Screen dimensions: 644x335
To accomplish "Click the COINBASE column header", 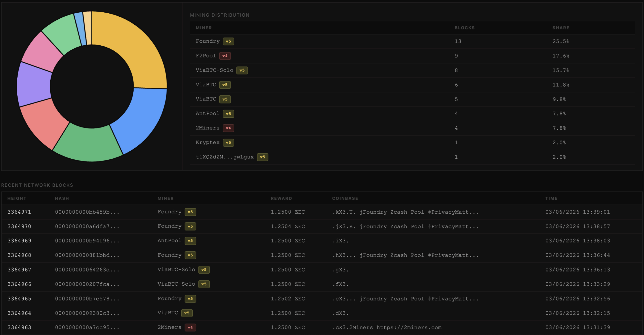I will [345, 198].
